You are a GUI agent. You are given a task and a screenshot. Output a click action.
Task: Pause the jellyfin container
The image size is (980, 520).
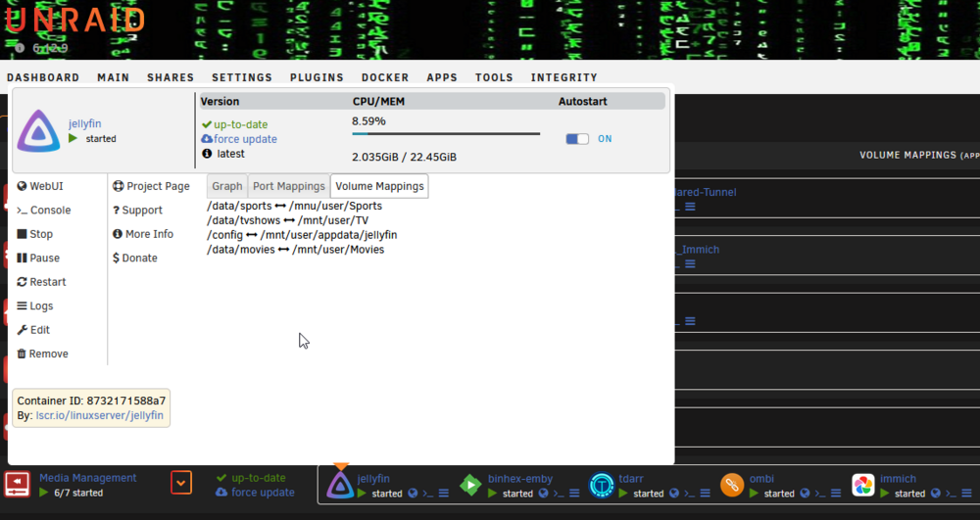click(38, 258)
